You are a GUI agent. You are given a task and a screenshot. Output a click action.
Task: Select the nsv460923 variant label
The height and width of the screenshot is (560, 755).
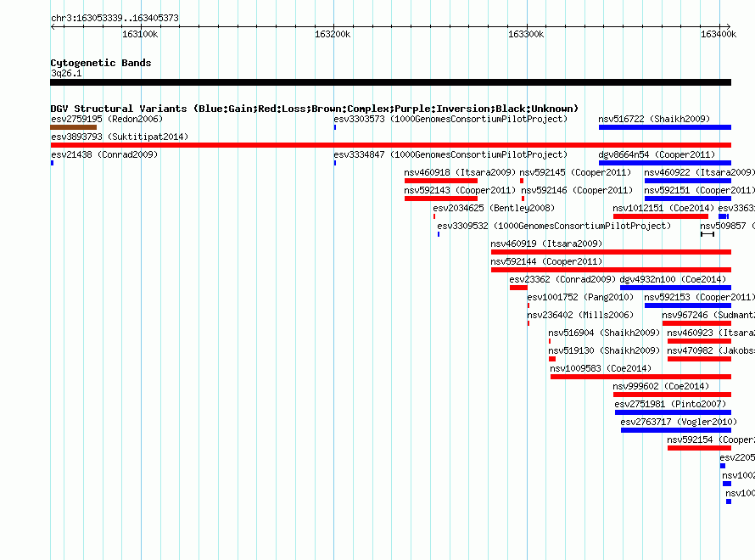coord(711,333)
